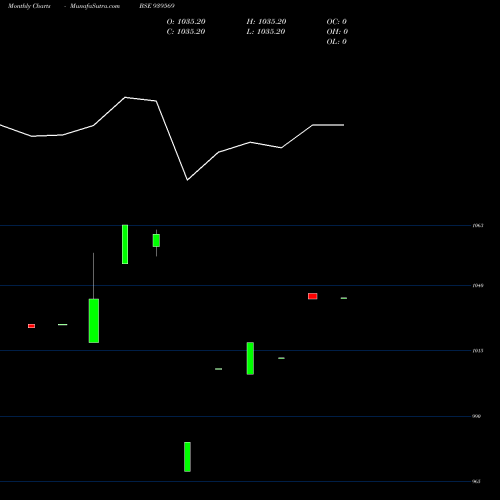Select the green candle touching the 1063 line

[x=125, y=244]
